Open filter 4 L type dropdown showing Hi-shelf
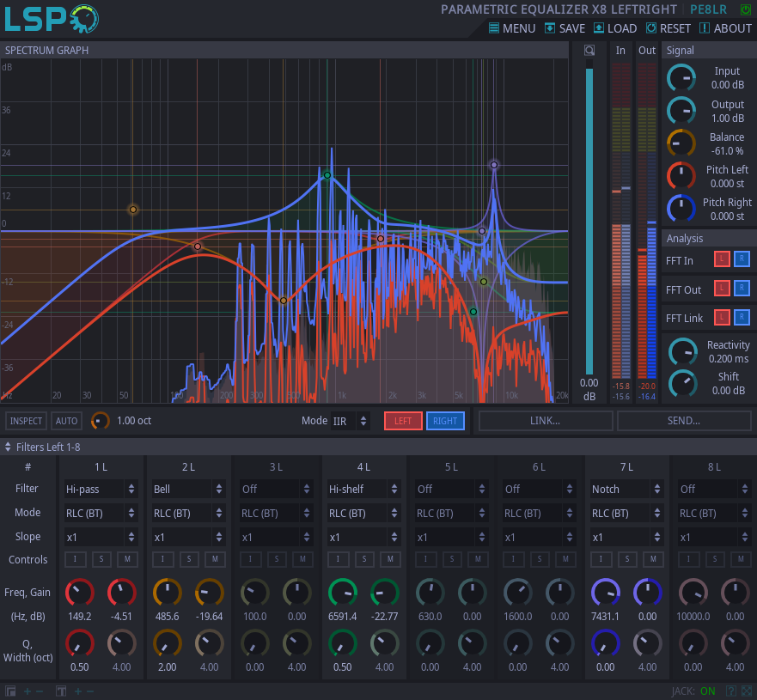The width and height of the screenshot is (757, 700). click(364, 490)
